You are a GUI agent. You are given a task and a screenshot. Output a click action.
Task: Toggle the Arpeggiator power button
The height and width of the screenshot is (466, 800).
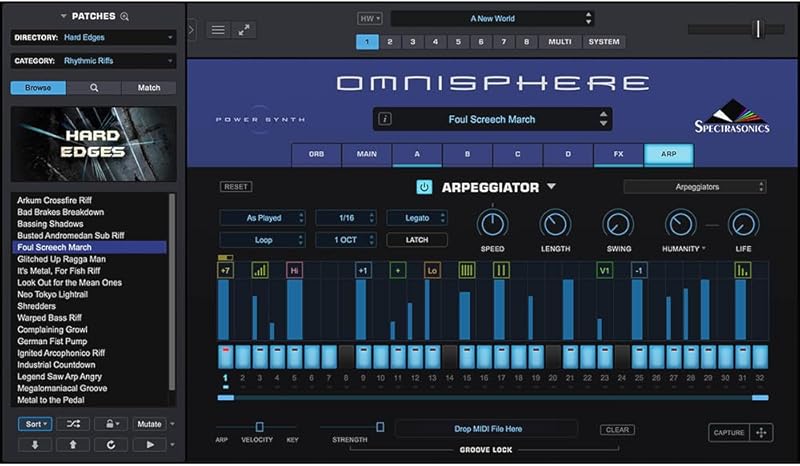(424, 187)
